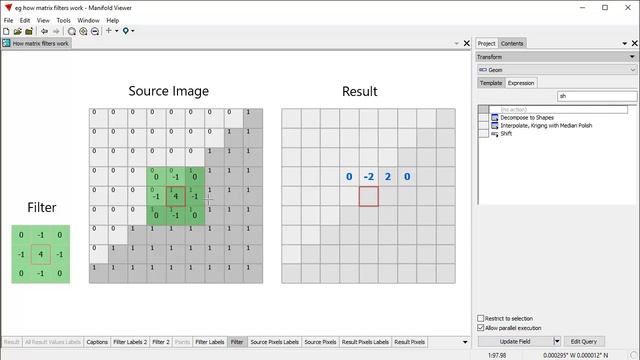The width and height of the screenshot is (640, 360).
Task: Toggle the Filter layer tab
Action: click(237, 342)
